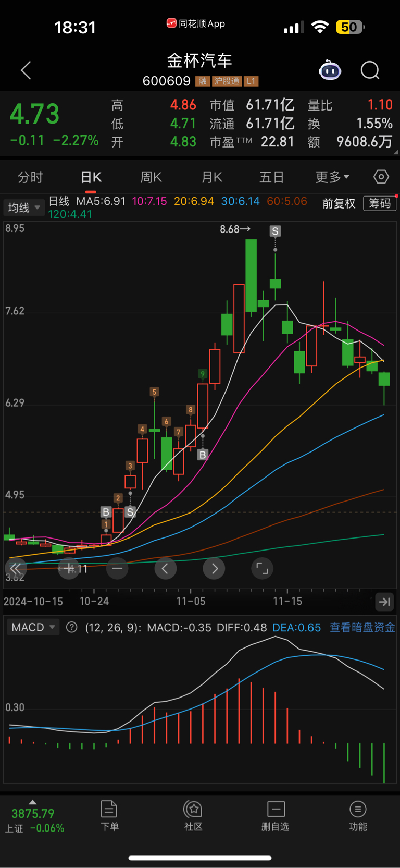Screen dimensions: 400x868
Task: Expand 更多 period options
Action: (332, 177)
